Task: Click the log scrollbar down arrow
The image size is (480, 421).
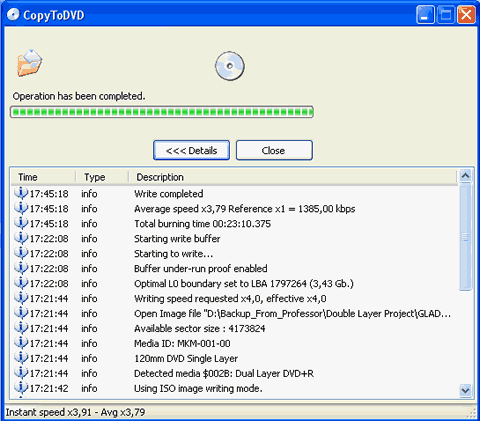Action: tap(465, 390)
